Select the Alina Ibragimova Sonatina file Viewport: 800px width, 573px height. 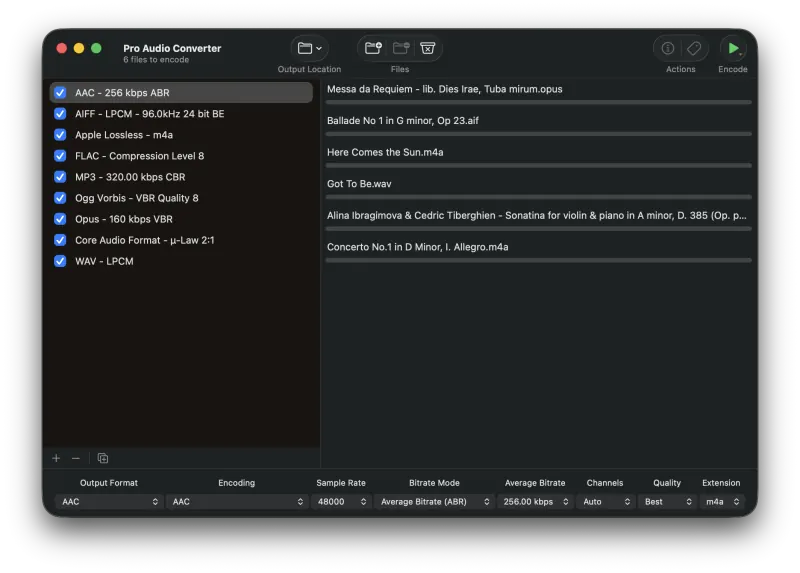[x=538, y=219]
